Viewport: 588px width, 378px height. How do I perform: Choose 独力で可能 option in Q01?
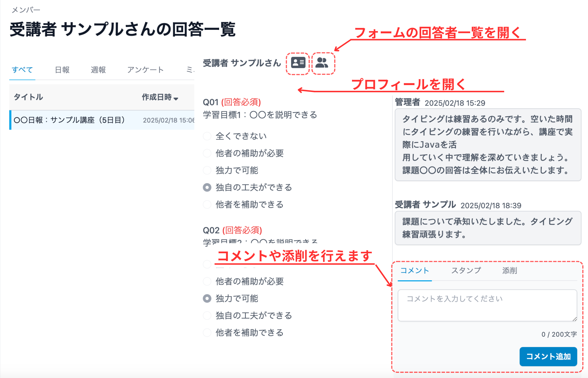pos(207,170)
